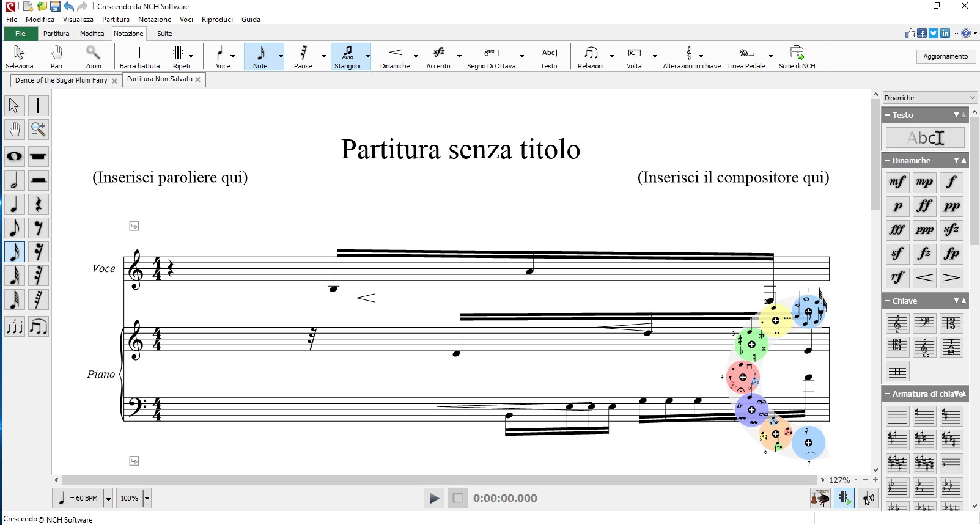The image size is (980, 525).
Task: Select the Voce tool in ribbon
Action: click(220, 57)
